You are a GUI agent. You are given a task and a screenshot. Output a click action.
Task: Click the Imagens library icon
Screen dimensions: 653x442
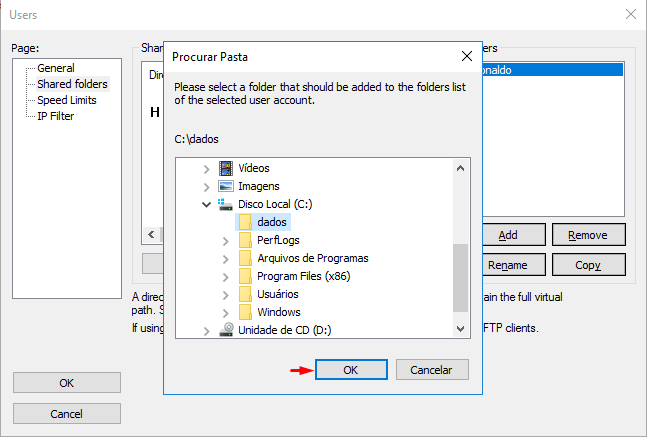[x=226, y=186]
